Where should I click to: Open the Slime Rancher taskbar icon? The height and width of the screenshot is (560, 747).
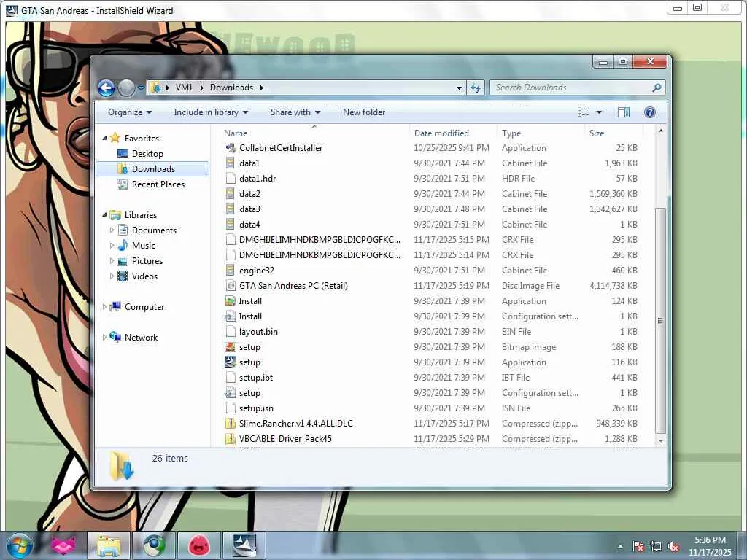click(199, 545)
